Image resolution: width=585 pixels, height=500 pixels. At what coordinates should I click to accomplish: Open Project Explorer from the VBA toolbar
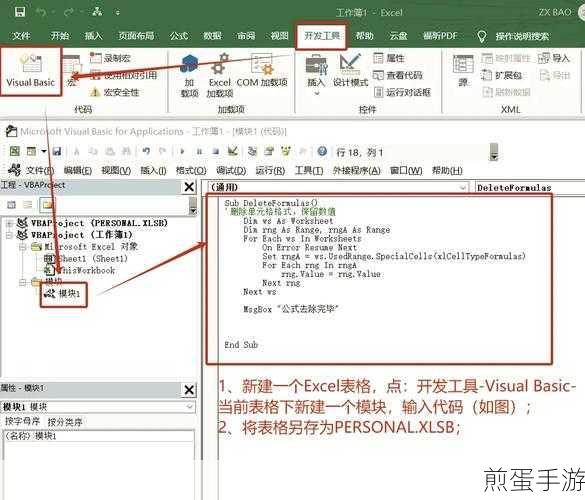(253, 151)
